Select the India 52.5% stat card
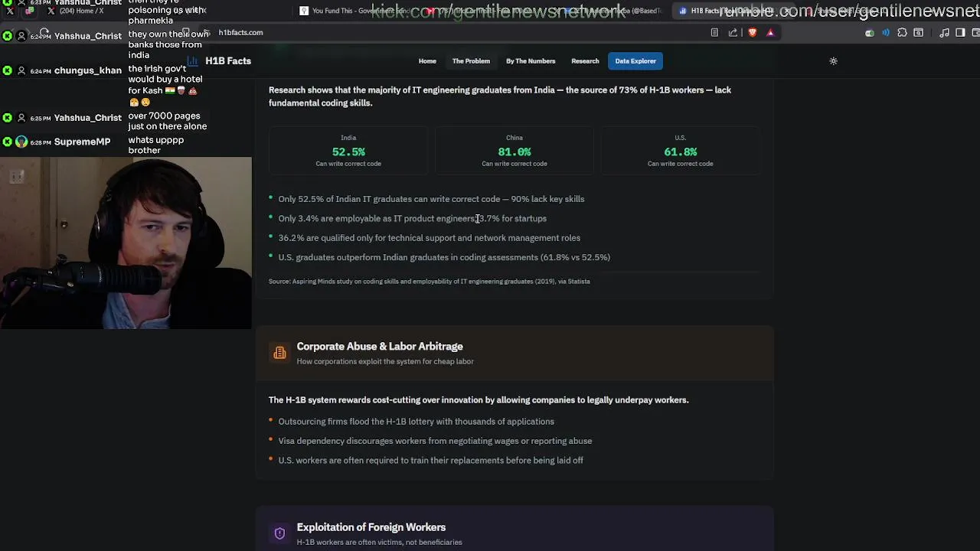 pyautogui.click(x=348, y=150)
